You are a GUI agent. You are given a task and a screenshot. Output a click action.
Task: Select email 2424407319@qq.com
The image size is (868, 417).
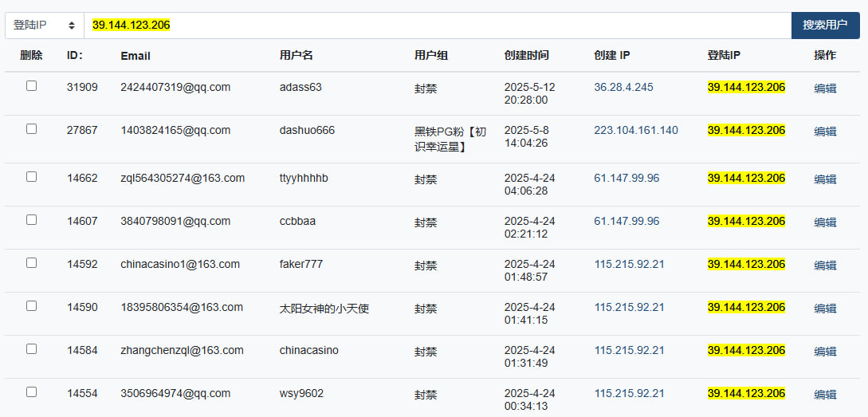pyautogui.click(x=175, y=88)
